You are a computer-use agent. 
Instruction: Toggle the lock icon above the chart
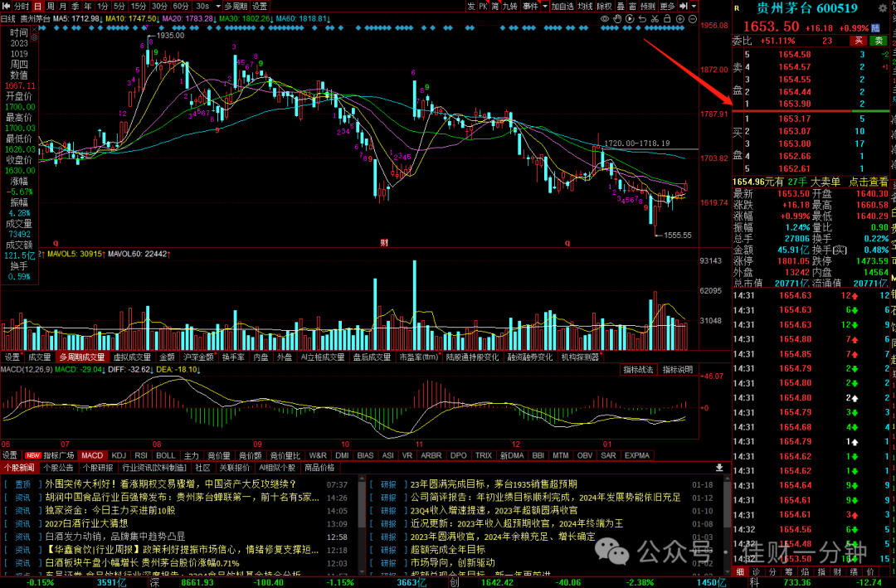click(667, 19)
